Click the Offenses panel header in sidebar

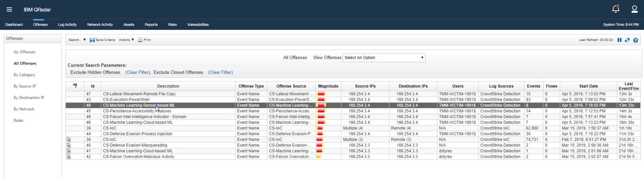click(x=32, y=38)
